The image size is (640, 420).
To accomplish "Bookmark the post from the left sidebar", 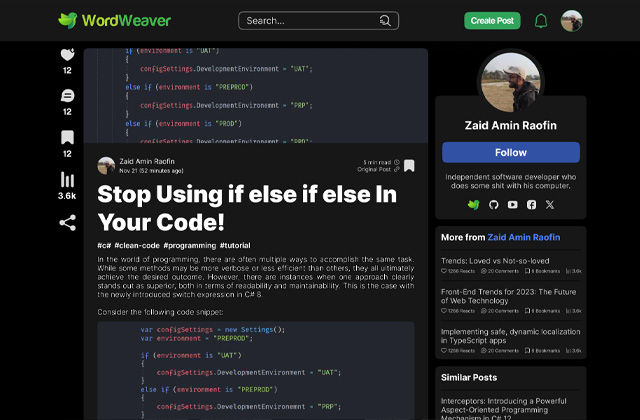I will 67,137.
